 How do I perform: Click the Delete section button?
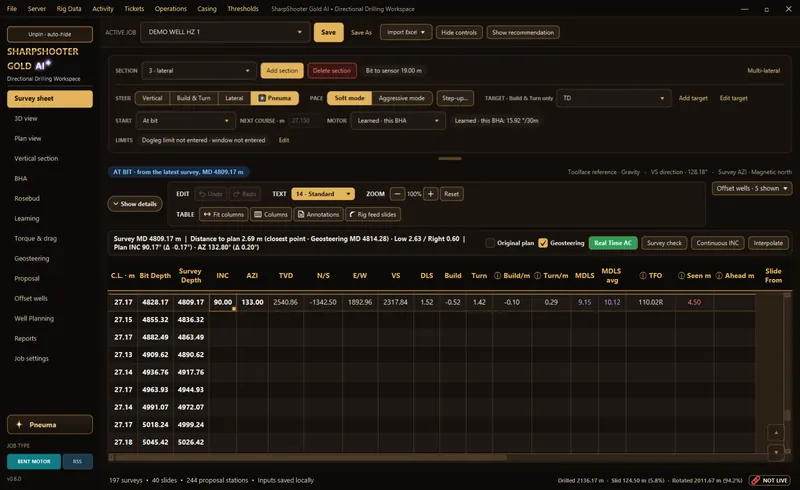pyautogui.click(x=332, y=70)
